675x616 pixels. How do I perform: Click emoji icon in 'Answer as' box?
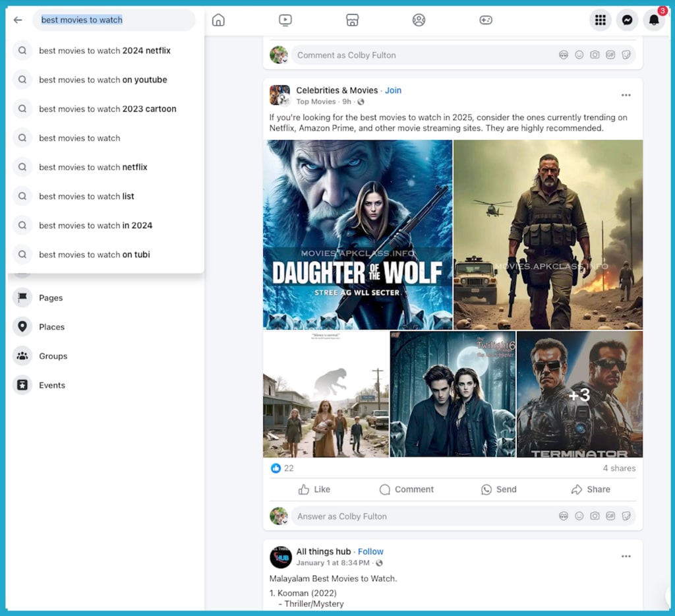coord(579,516)
